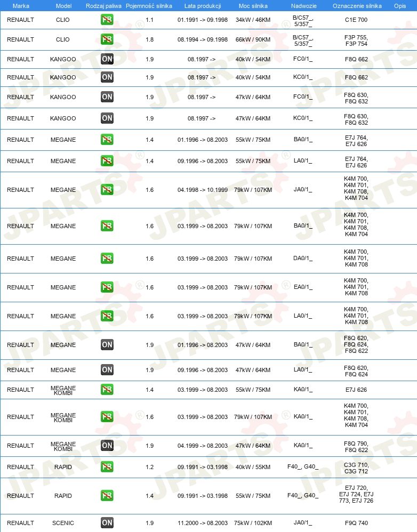Viewport: 417px width, 532px height.
Task: Click petrol icon in Megane Kombi 1.6 row
Action: tap(107, 417)
